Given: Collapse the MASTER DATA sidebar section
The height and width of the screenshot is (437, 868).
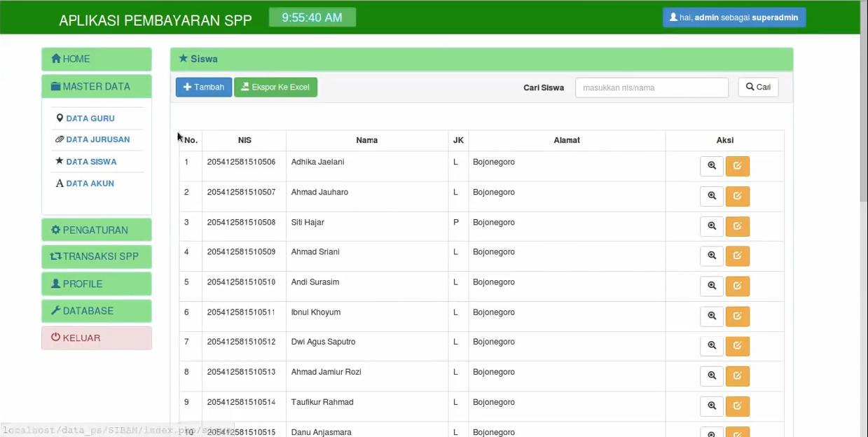Looking at the screenshot, I should coord(97,87).
